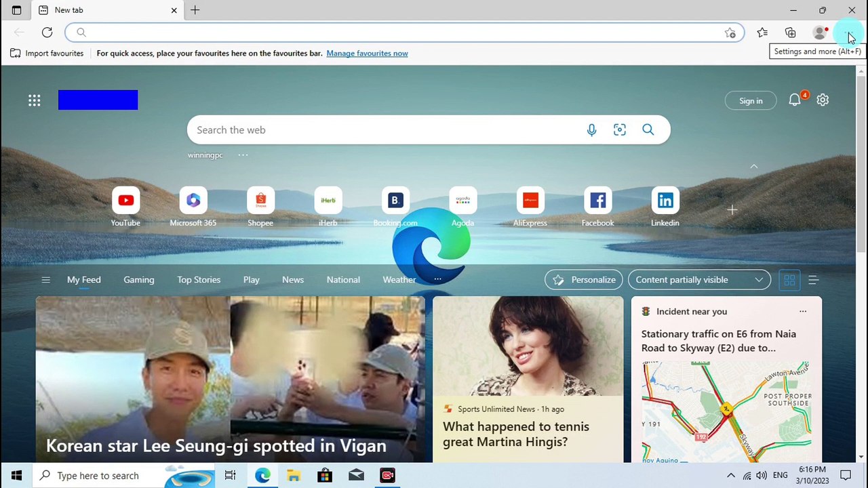Open Incident near you card options

(803, 312)
